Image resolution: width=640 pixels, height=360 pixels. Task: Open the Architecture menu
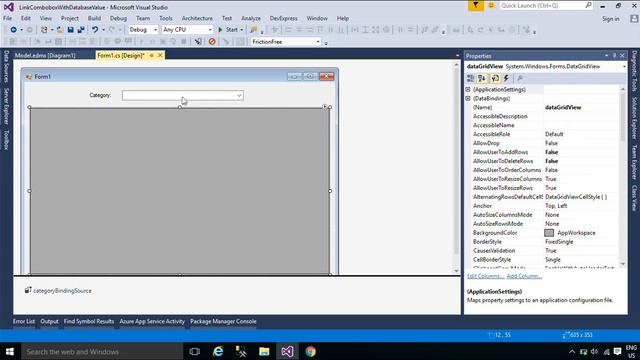(x=197, y=18)
